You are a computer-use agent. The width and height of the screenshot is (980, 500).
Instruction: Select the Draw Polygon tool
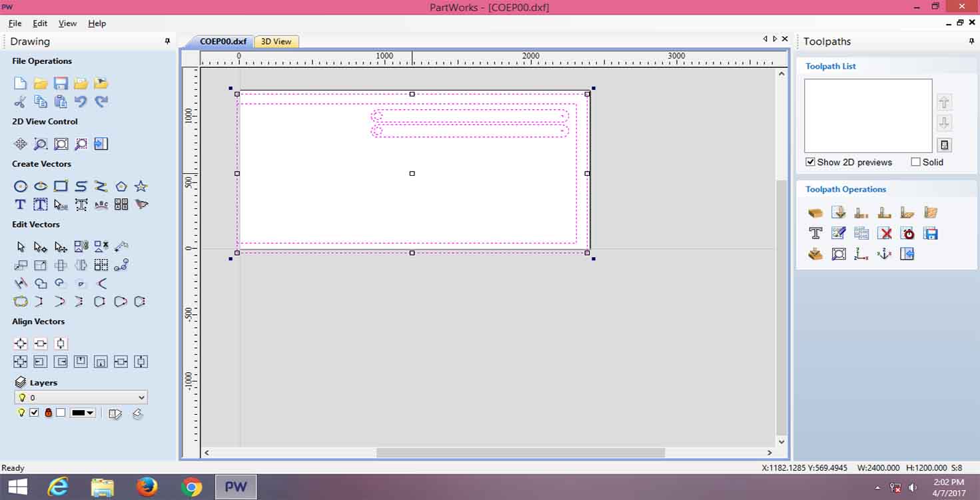pyautogui.click(x=121, y=186)
